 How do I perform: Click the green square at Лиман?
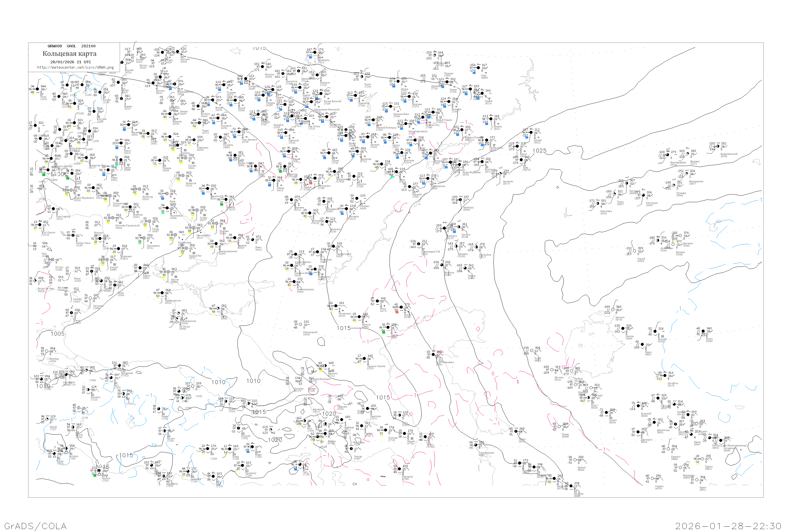384,332
